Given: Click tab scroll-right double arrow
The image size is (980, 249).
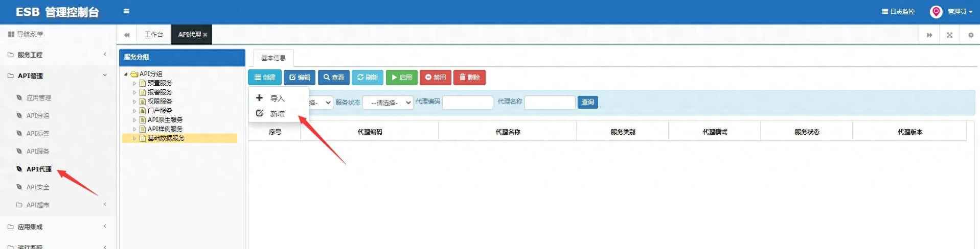Looking at the screenshot, I should click(929, 35).
